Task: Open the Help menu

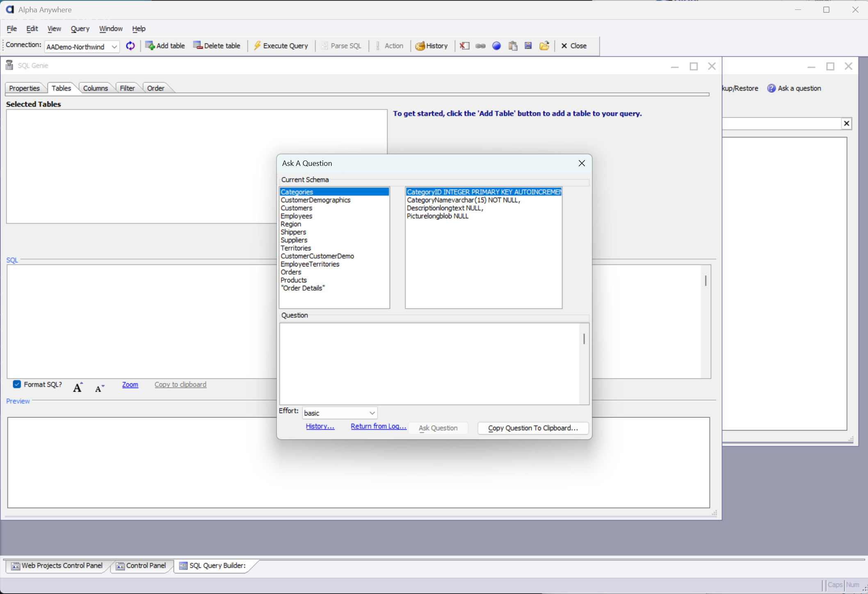Action: click(139, 29)
